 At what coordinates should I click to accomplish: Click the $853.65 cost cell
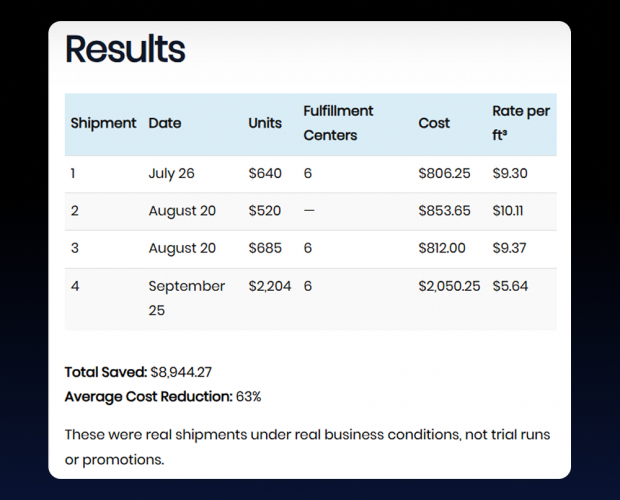[x=444, y=211]
